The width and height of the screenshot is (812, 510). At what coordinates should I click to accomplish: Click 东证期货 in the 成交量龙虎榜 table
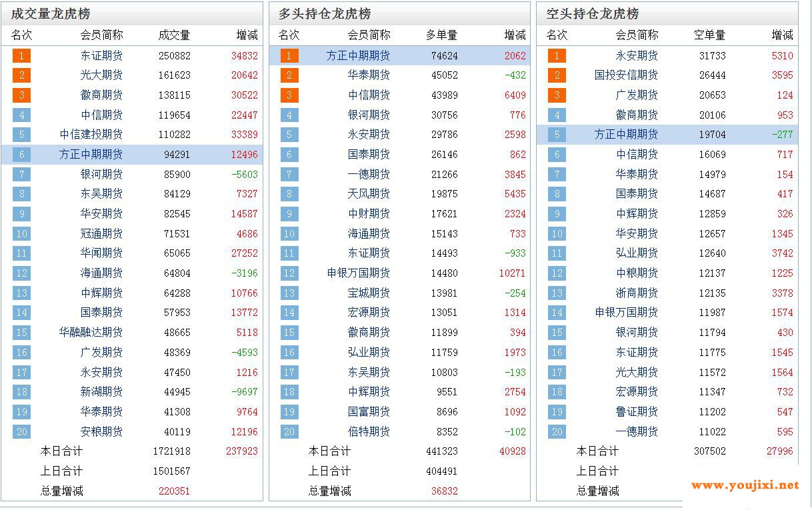[102, 55]
